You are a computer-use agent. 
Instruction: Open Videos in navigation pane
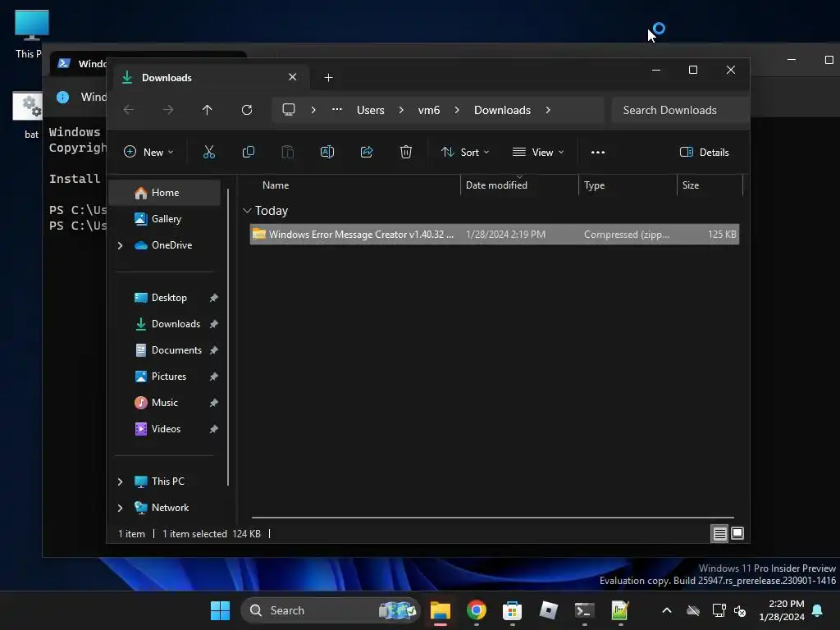tap(165, 429)
